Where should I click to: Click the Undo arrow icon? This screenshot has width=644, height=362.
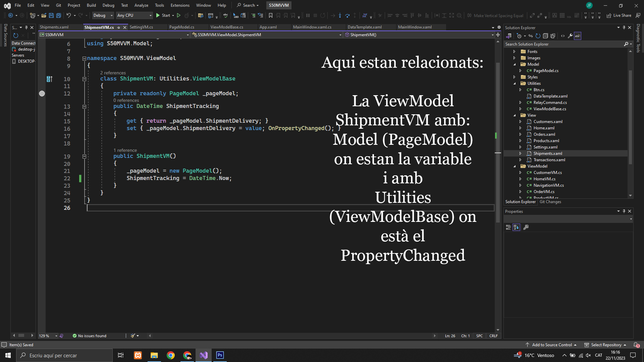point(68,15)
